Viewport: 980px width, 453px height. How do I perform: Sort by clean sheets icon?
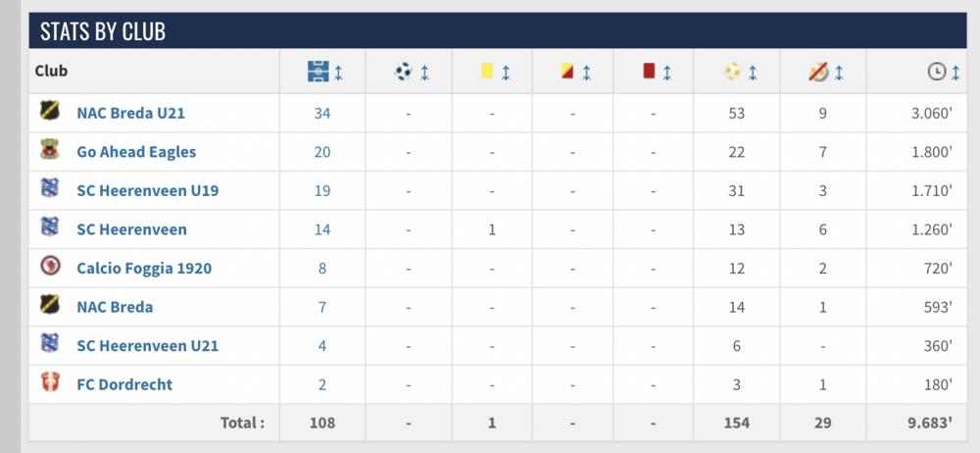pyautogui.click(x=818, y=72)
